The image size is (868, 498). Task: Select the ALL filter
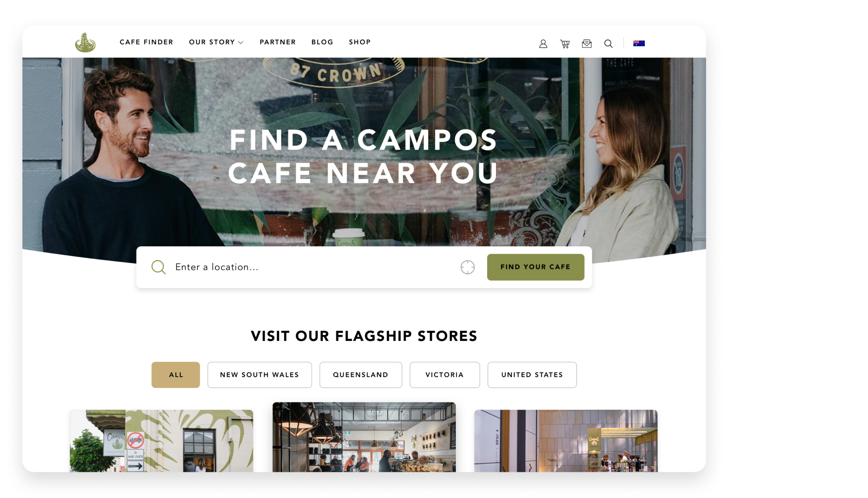(x=176, y=375)
